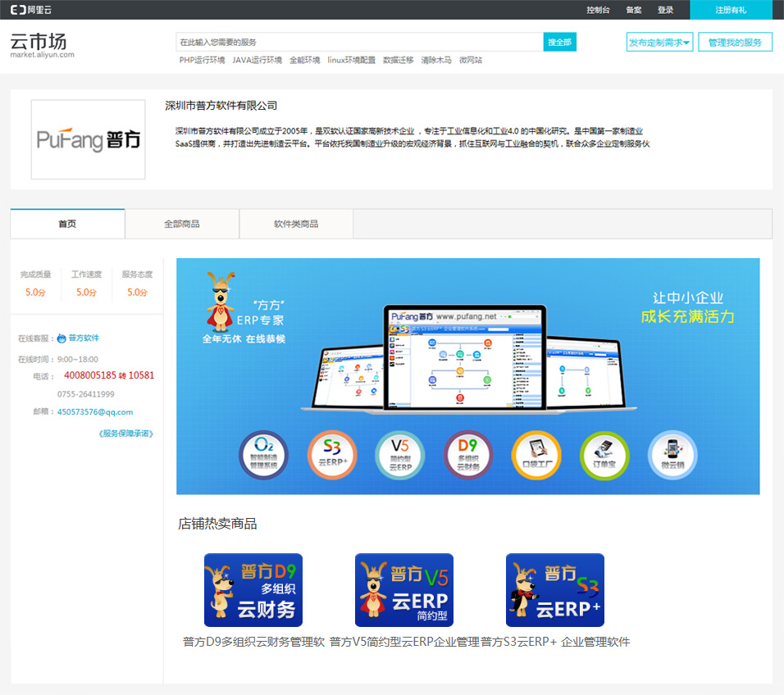The height and width of the screenshot is (695, 784).
Task: Select the 首页 tab
Action: point(67,224)
